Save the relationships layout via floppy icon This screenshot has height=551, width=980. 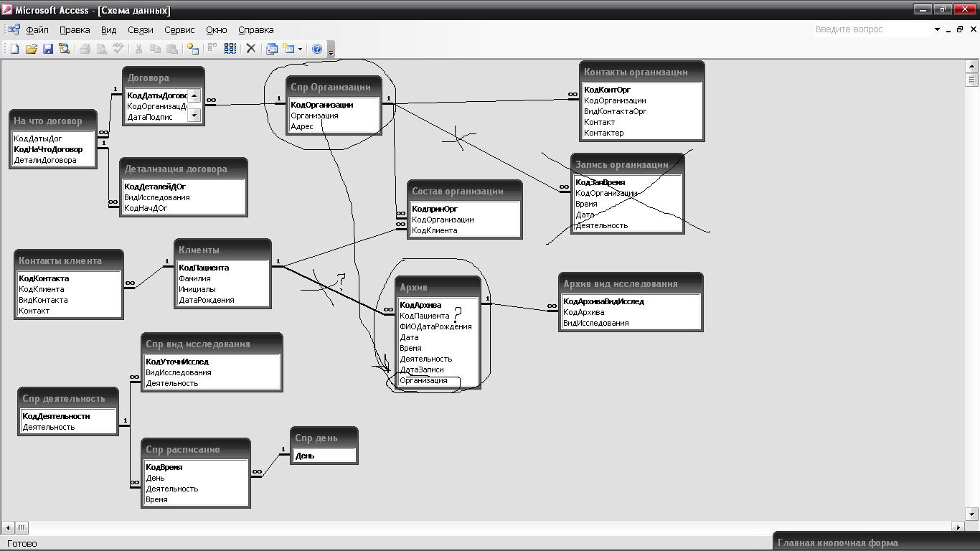pyautogui.click(x=47, y=49)
